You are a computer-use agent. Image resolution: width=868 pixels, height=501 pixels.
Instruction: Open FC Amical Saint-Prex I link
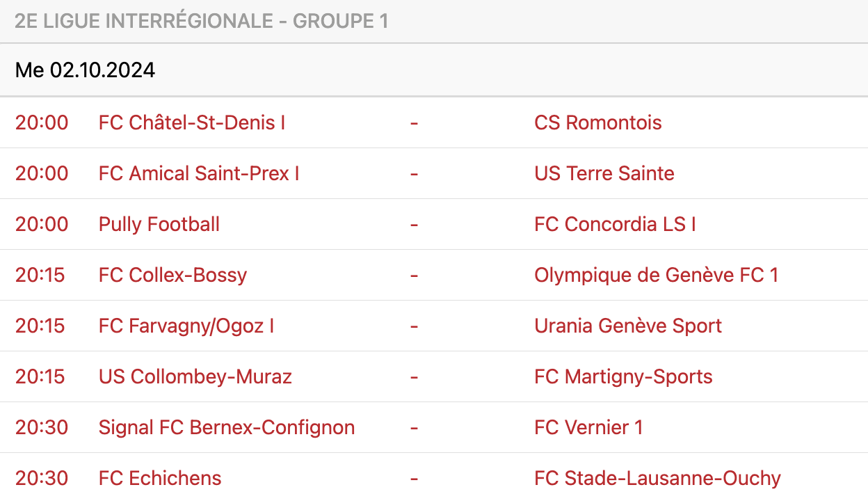tap(199, 173)
